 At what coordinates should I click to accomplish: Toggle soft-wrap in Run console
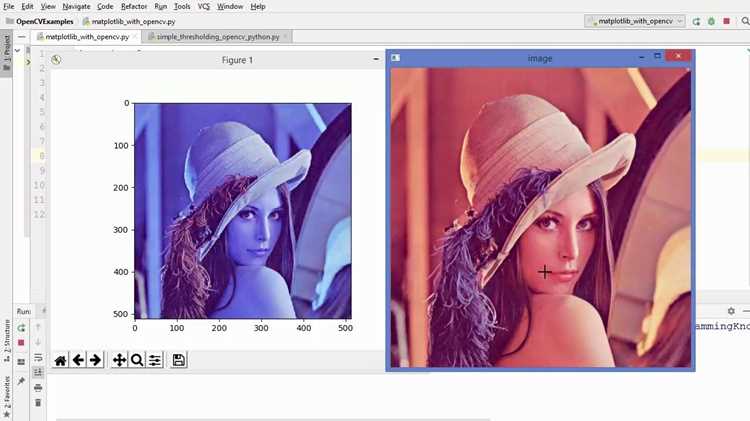pyautogui.click(x=38, y=357)
